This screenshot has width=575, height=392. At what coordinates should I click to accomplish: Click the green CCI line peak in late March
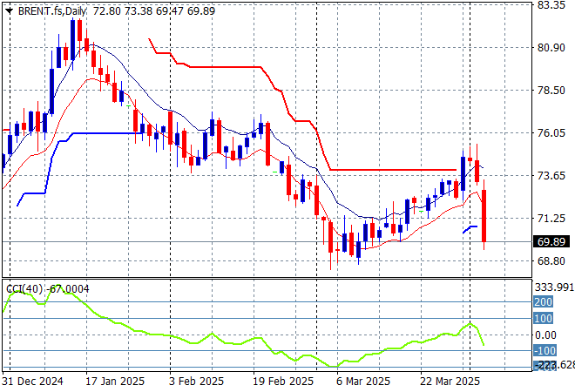click(x=470, y=324)
